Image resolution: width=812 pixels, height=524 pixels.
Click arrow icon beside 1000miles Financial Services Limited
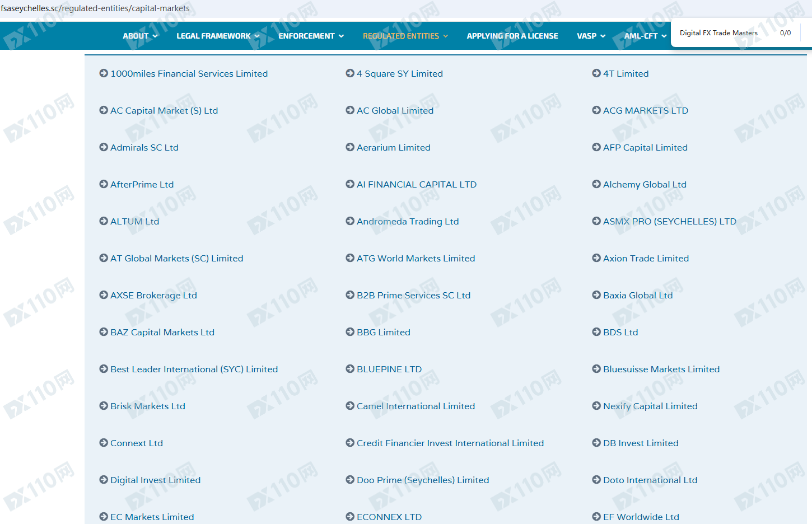click(104, 73)
